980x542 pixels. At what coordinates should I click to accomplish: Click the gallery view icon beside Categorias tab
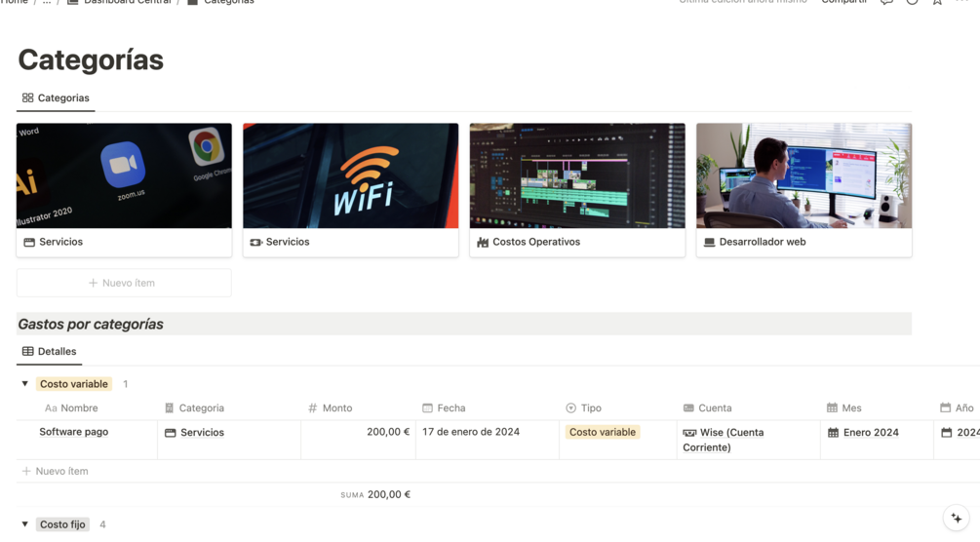click(x=27, y=98)
